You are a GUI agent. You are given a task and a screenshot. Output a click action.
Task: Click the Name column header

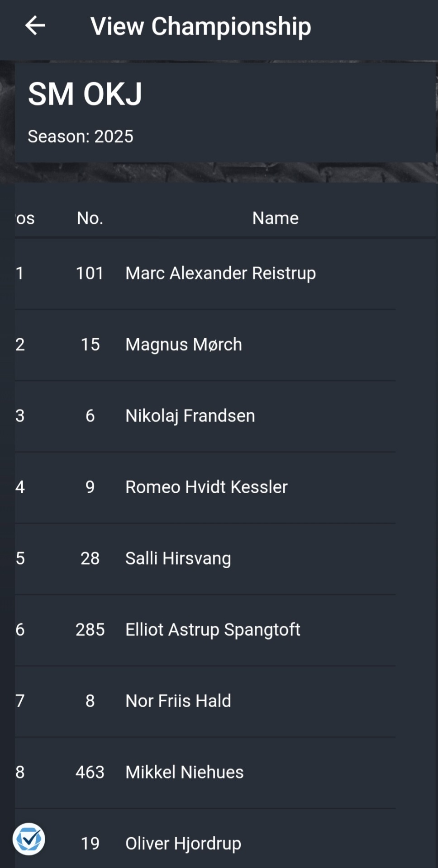pos(275,218)
